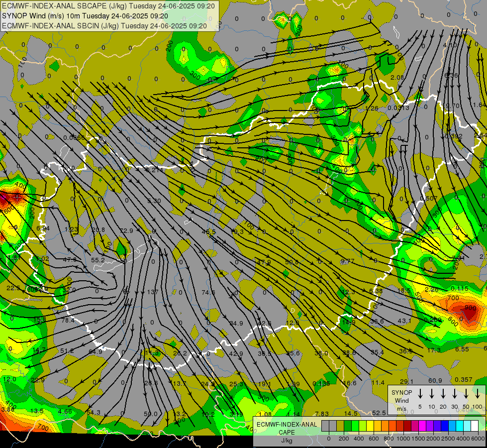Select the SBCIN title line
This screenshot has height=448, width=487.
[104, 26]
